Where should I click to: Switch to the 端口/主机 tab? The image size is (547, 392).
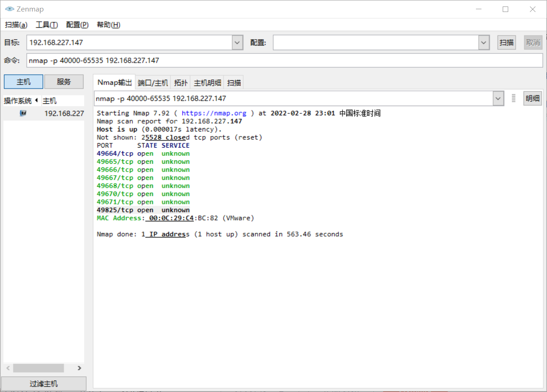tap(152, 83)
